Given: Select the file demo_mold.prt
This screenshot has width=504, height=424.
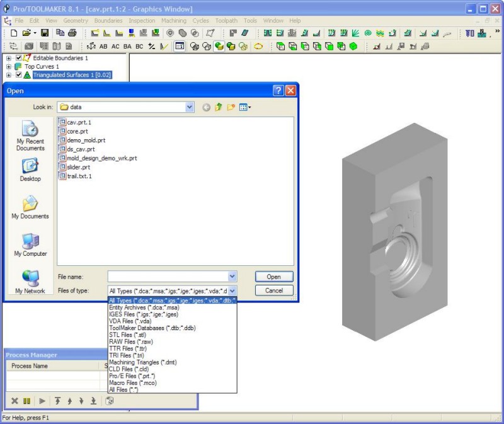Looking at the screenshot, I should coord(82,140).
